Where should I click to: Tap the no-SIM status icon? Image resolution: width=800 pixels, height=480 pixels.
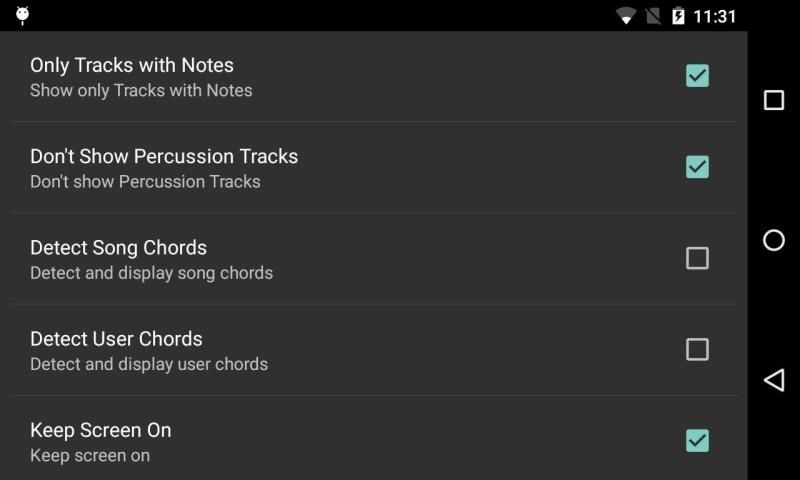click(x=653, y=16)
